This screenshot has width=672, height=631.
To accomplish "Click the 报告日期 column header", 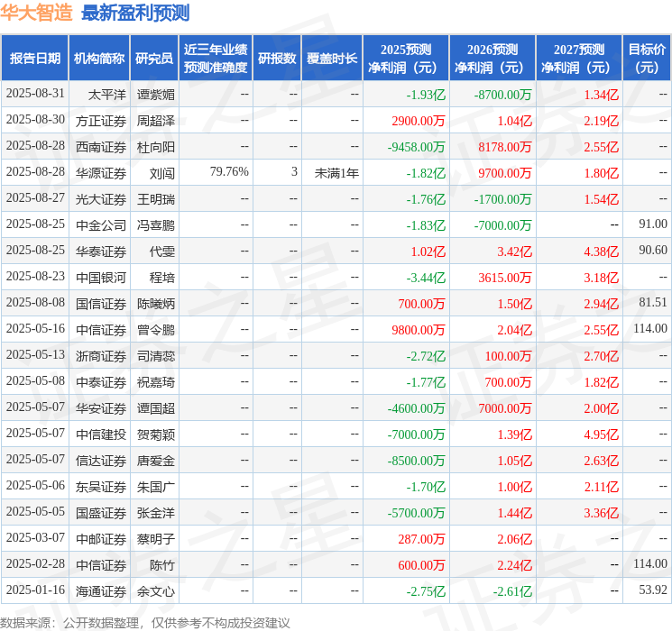I will 34,59.
